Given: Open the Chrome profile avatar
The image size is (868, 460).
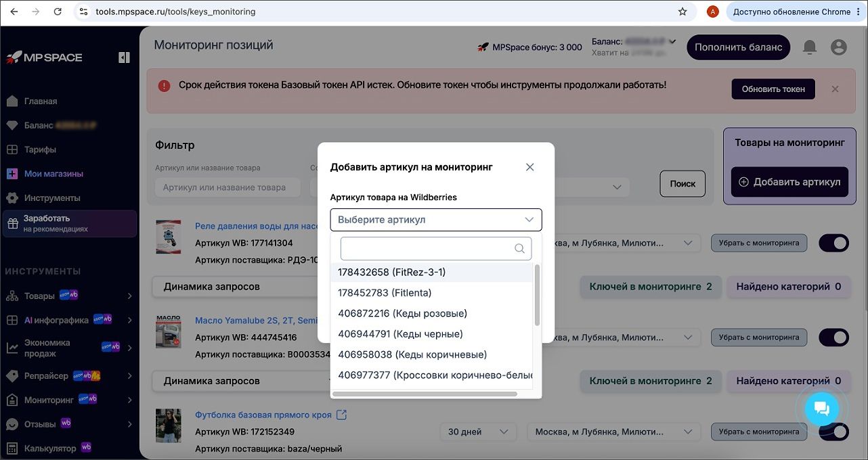Looking at the screenshot, I should pos(712,11).
